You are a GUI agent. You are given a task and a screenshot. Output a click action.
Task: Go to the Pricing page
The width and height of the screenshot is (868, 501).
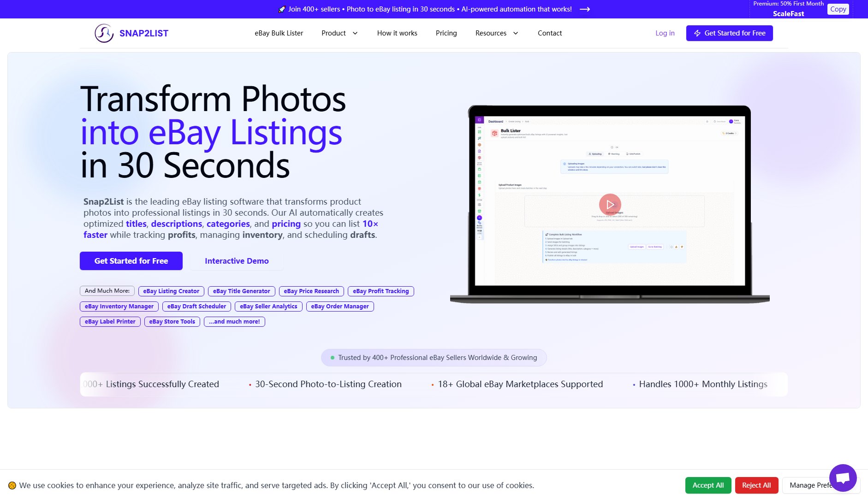pos(446,33)
